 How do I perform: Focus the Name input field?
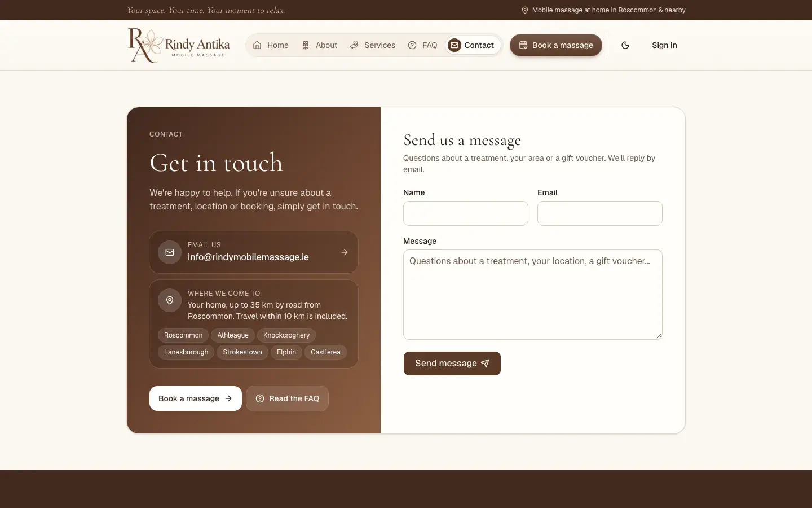point(466,213)
